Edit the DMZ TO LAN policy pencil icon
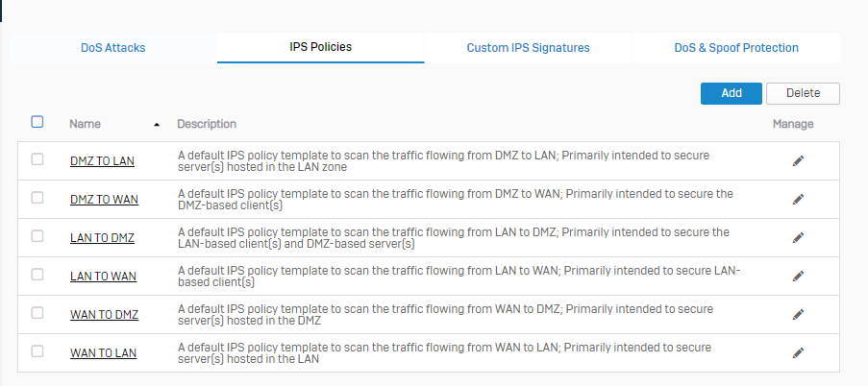The image size is (868, 386). coord(798,161)
